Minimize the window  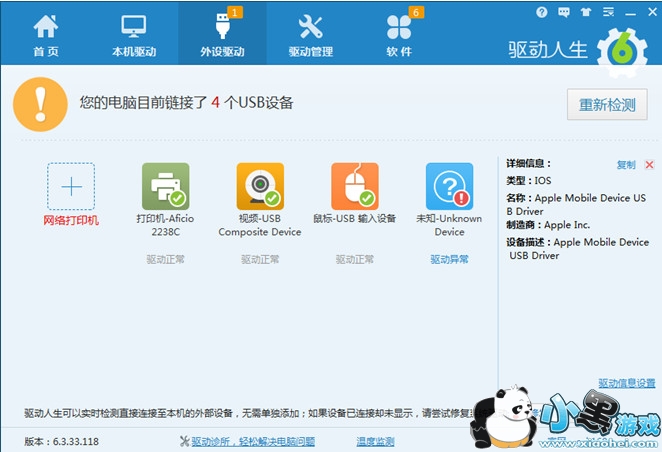pyautogui.click(x=631, y=13)
